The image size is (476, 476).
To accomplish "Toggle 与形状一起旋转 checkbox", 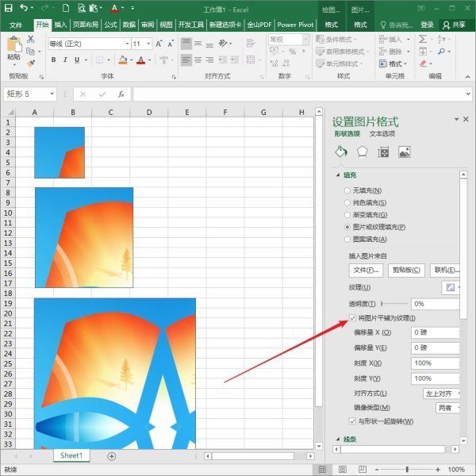I will click(352, 421).
